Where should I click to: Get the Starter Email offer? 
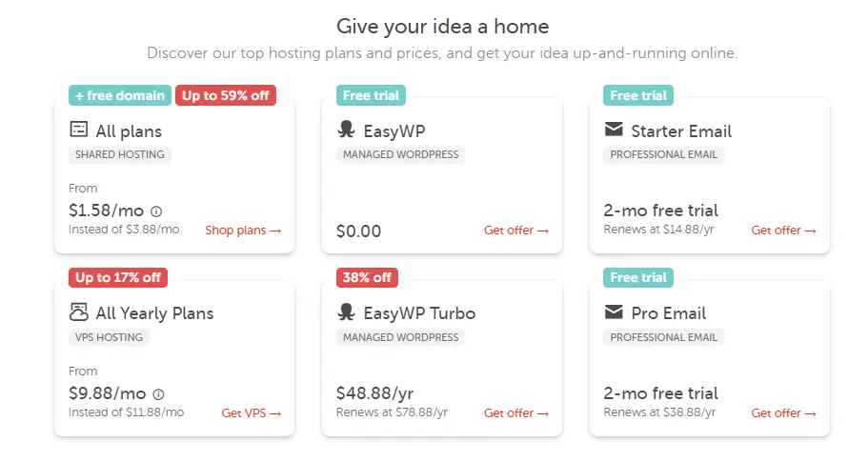point(783,231)
